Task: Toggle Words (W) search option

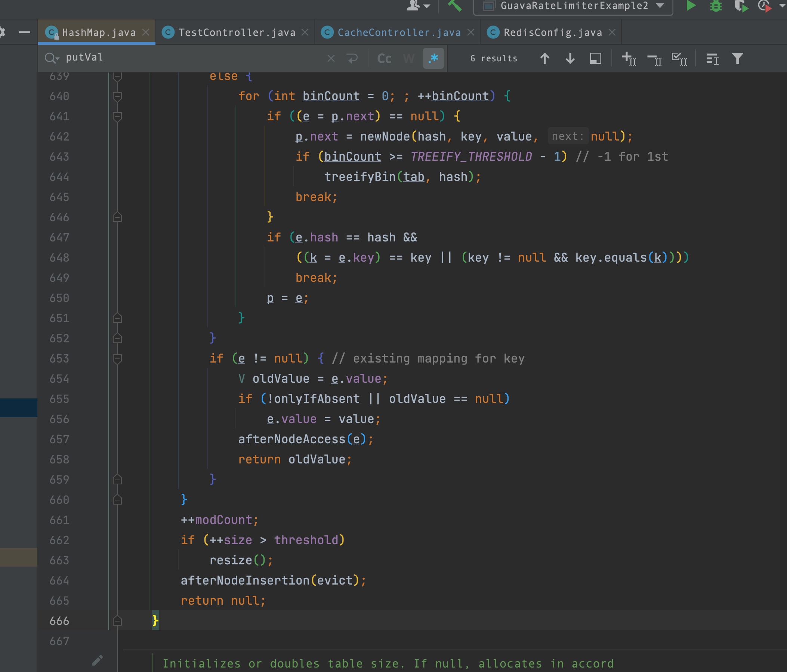Action: [409, 59]
